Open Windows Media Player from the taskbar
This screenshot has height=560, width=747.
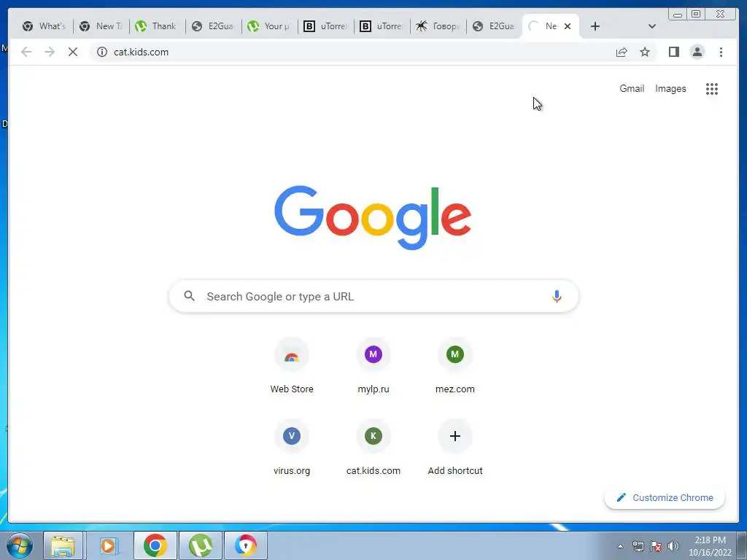tap(109, 545)
